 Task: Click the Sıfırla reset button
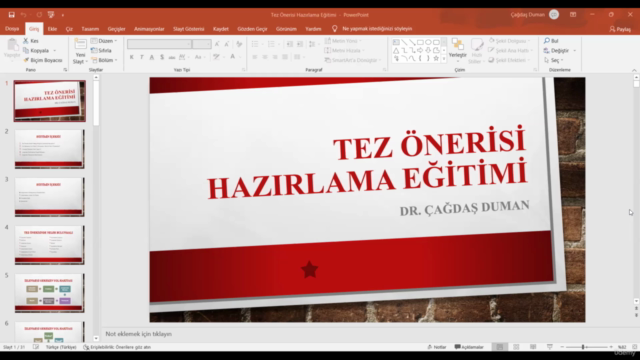click(x=101, y=51)
